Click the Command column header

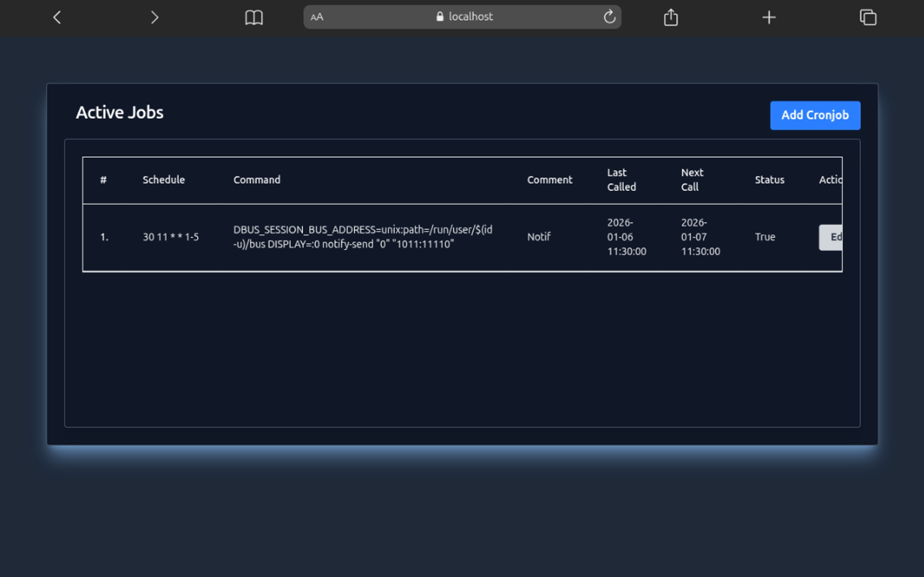[257, 180]
